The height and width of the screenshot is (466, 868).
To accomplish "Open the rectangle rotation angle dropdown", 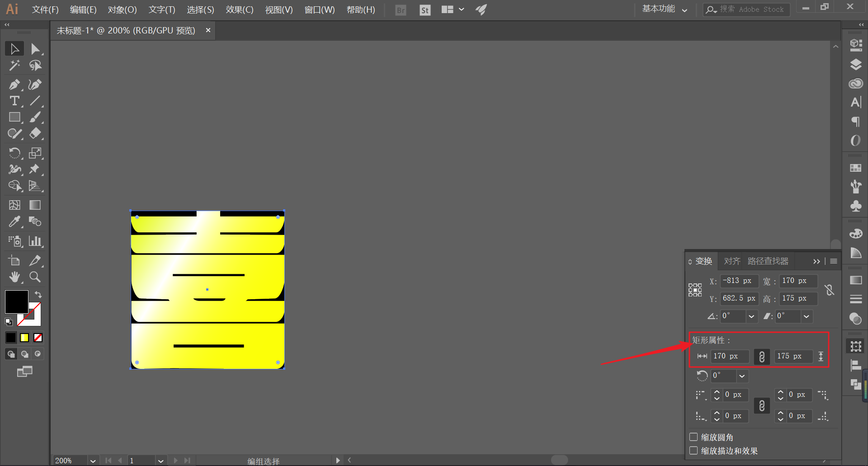I will (742, 376).
